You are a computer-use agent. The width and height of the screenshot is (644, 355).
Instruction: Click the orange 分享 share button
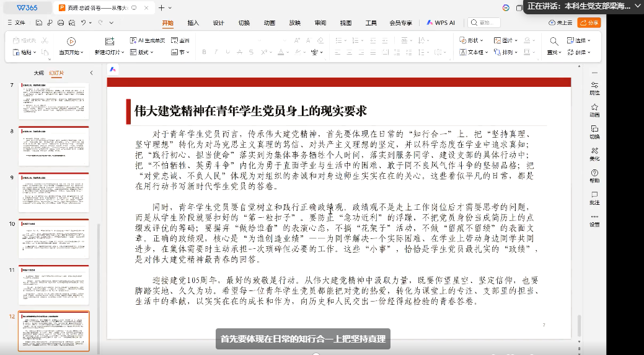589,23
